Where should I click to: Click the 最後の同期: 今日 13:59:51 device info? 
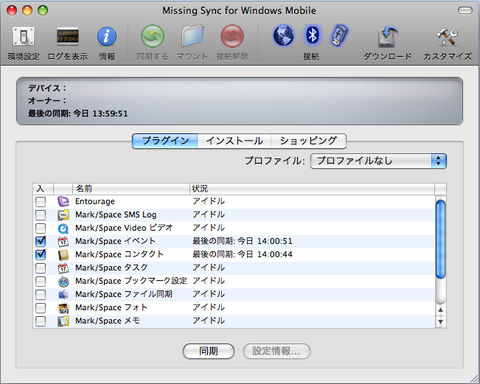click(x=78, y=114)
